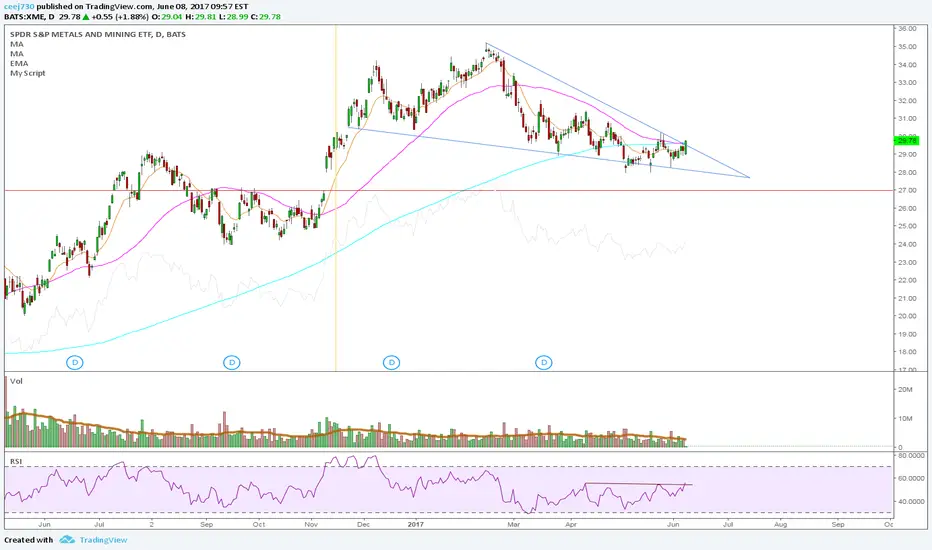Click the L:28.99 low value
The width and height of the screenshot is (932, 550).
[232, 17]
